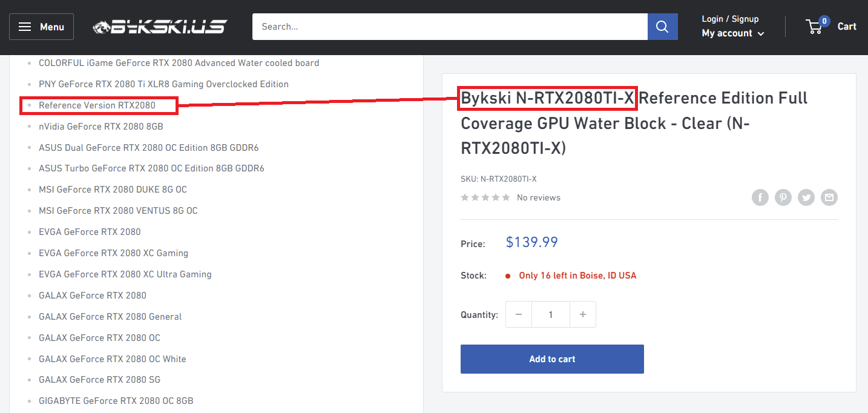
Task: Click the Add to cart button
Action: (551, 359)
